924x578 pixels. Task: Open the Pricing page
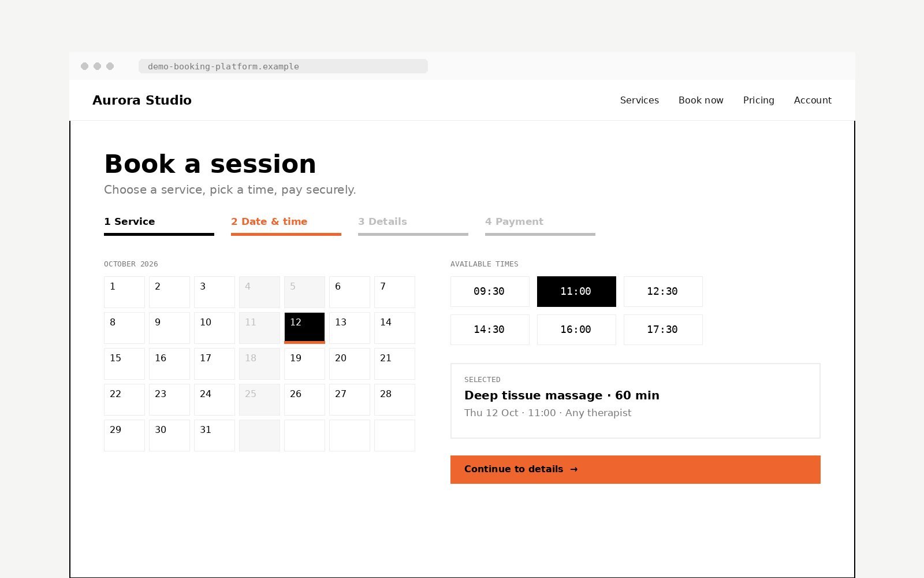pyautogui.click(x=758, y=100)
